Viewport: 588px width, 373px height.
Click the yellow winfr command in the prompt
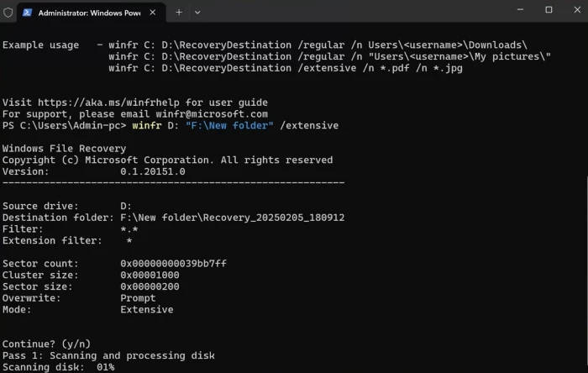[x=146, y=125]
